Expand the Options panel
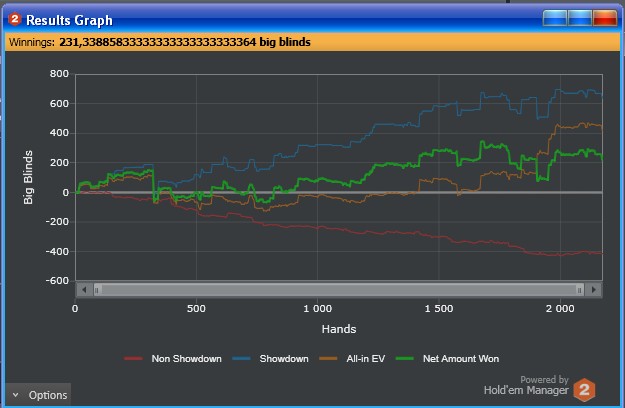Screen dimensions: 625x408 pyautogui.click(x=38, y=395)
